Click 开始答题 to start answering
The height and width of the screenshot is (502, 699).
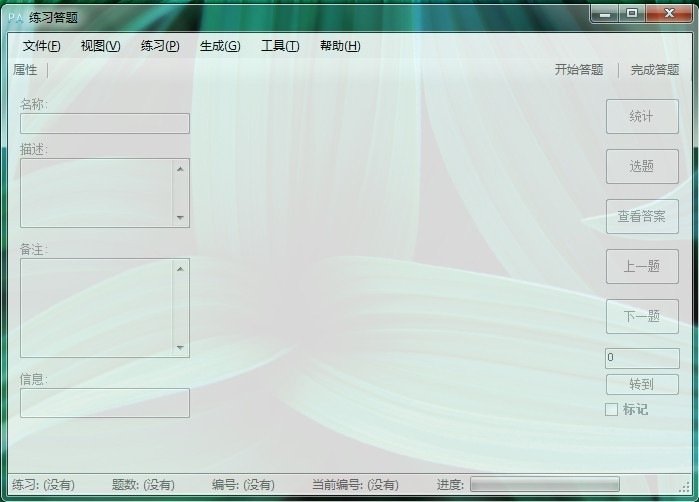pos(579,70)
